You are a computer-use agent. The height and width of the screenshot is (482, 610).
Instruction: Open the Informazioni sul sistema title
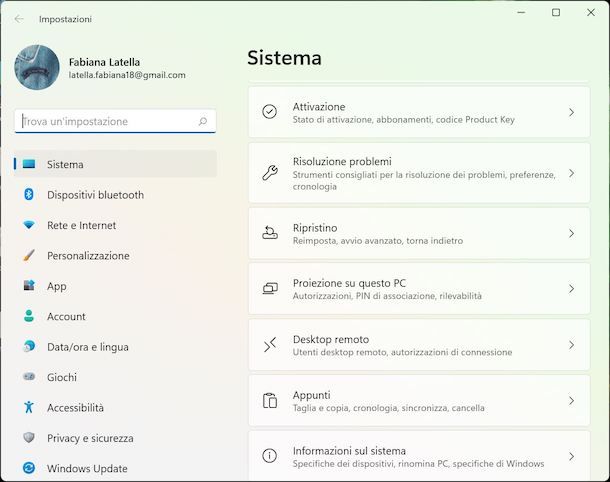349,451
